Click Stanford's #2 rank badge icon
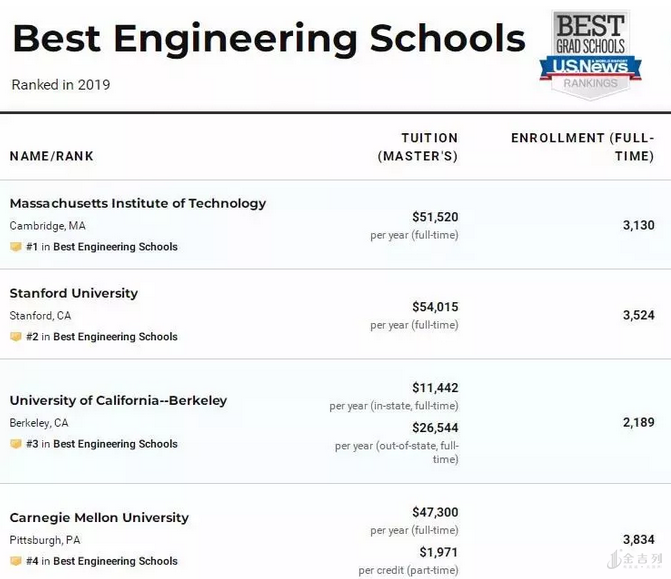The width and height of the screenshot is (671, 579). (16, 337)
